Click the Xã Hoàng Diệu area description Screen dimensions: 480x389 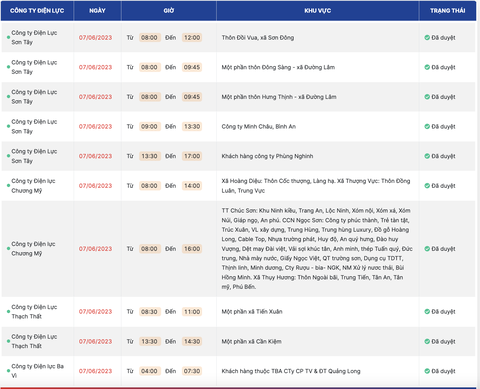pyautogui.click(x=316, y=186)
